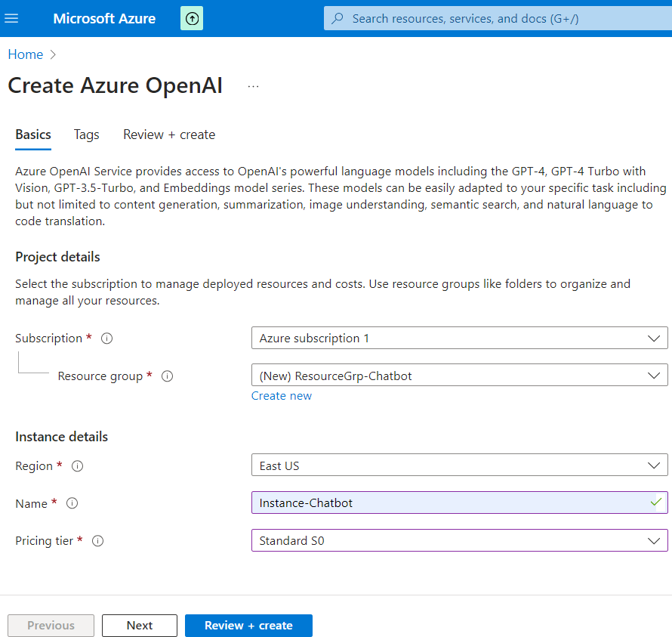The width and height of the screenshot is (672, 637).
Task: Click the info icon next to Region
Action: point(77,466)
